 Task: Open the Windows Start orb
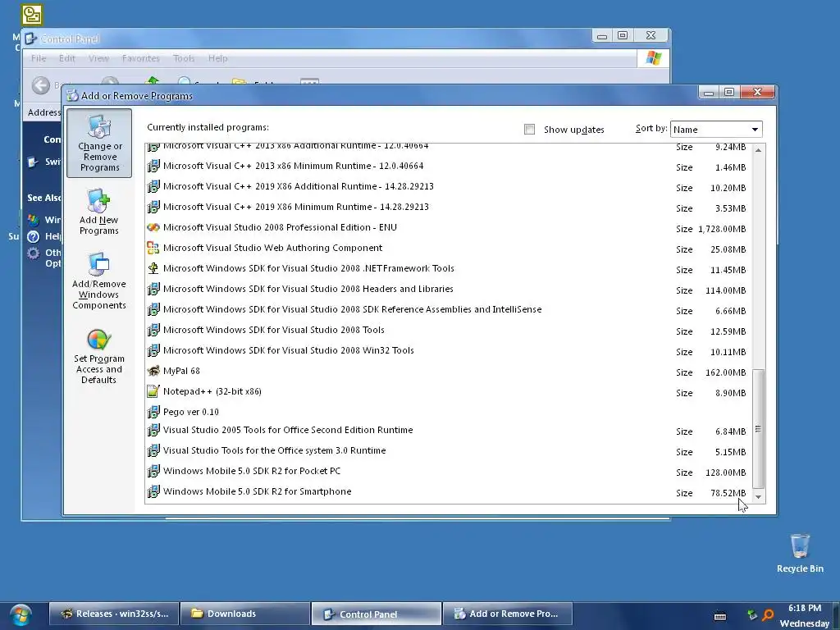point(21,615)
